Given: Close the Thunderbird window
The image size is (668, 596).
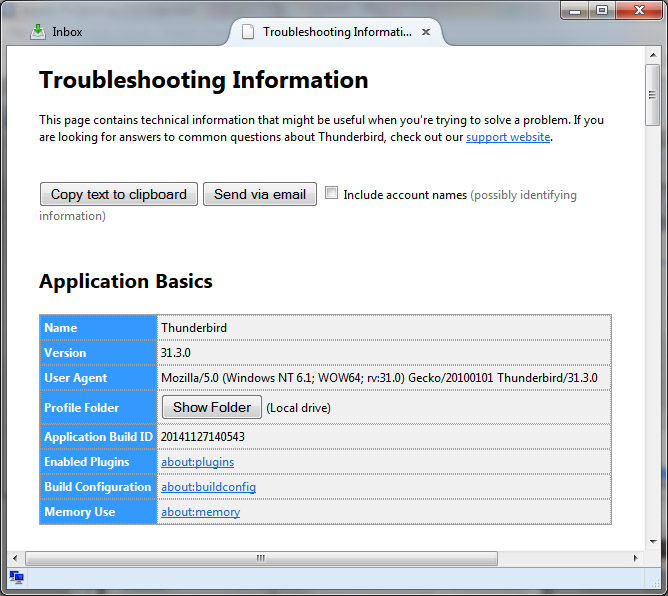Looking at the screenshot, I should coord(639,11).
